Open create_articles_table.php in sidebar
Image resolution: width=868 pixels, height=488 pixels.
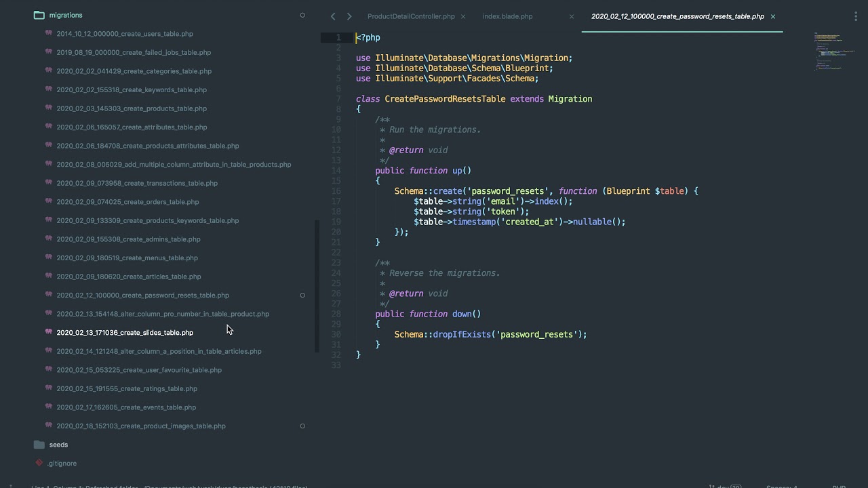point(129,277)
